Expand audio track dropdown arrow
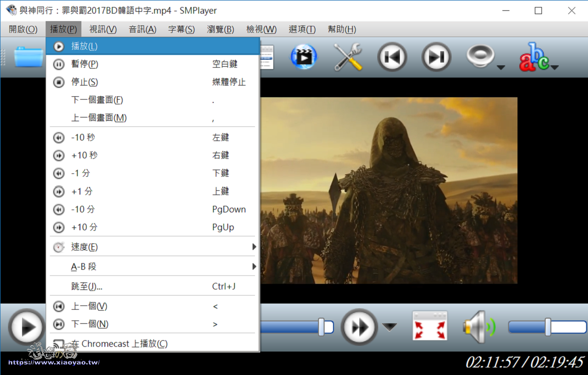This screenshot has height=375, width=588. pyautogui.click(x=501, y=67)
